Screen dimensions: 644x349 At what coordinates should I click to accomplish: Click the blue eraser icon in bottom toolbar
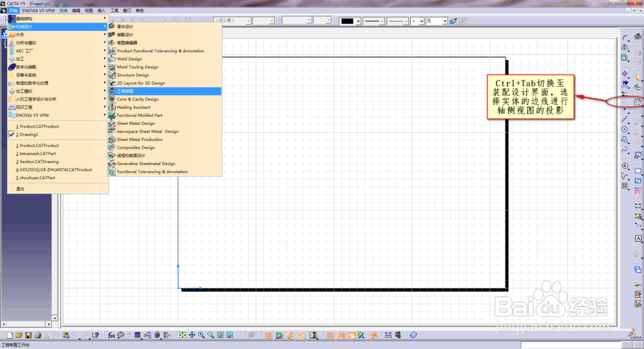coord(413,335)
